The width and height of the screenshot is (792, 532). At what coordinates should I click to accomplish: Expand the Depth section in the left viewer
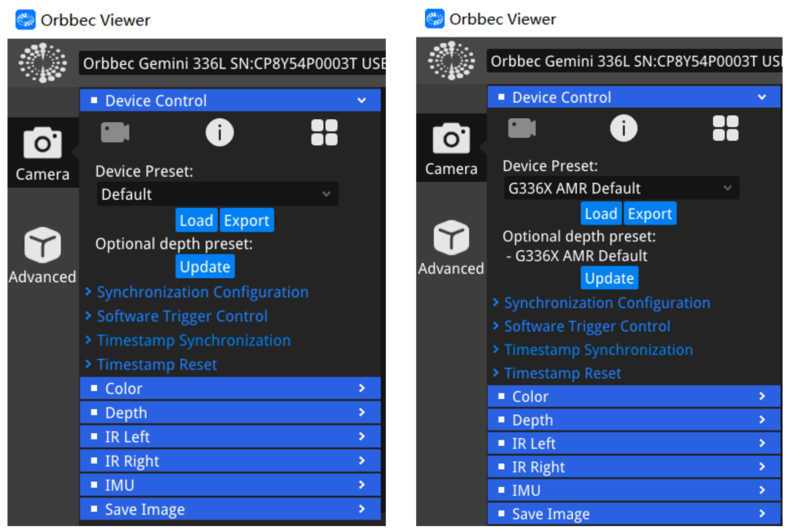[230, 413]
